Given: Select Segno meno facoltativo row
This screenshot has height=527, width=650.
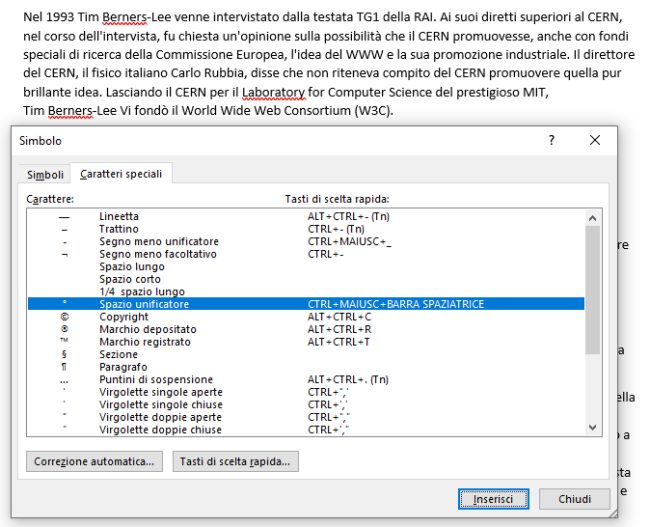Looking at the screenshot, I should pyautogui.click(x=306, y=254).
